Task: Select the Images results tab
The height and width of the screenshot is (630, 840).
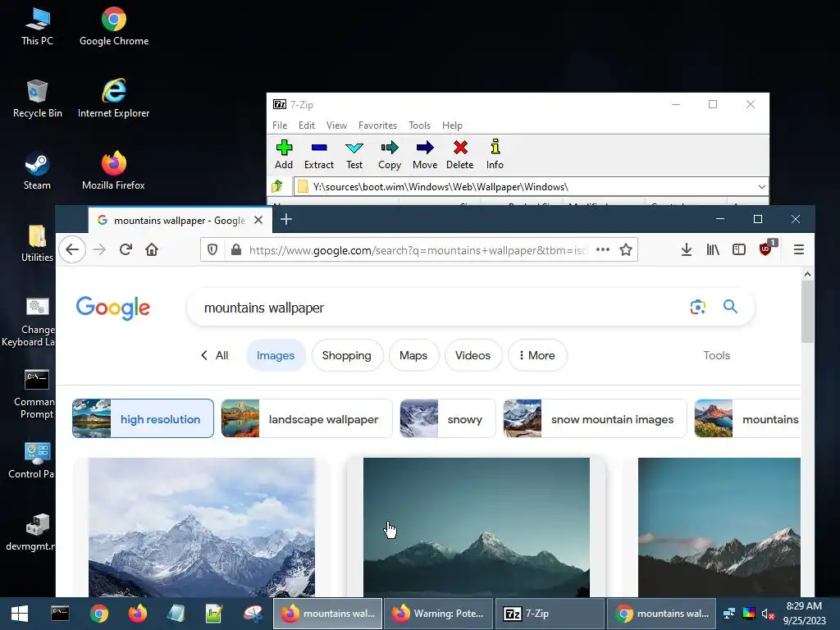Action: [276, 355]
